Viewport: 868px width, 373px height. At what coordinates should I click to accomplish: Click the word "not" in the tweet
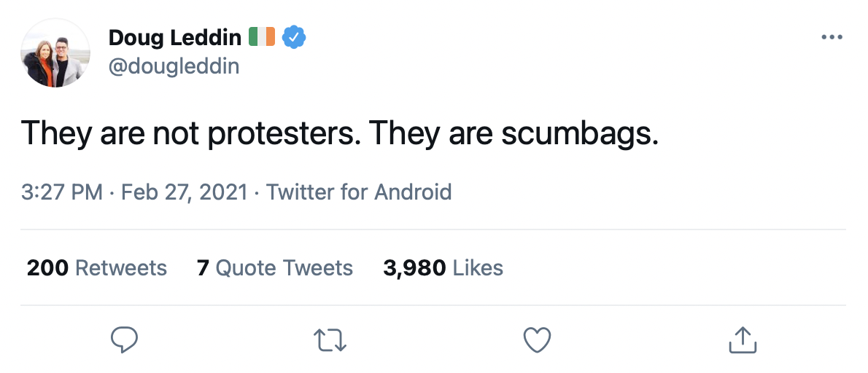point(172,135)
